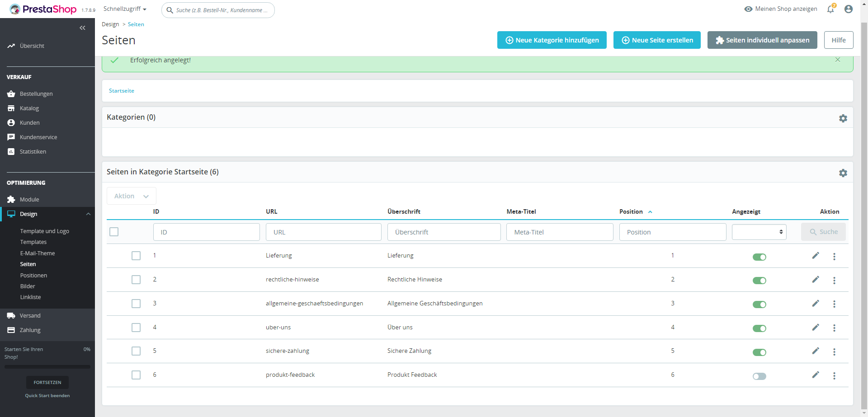The height and width of the screenshot is (417, 868).
Task: Enable the produkt-feedback page display toggle
Action: (759, 376)
